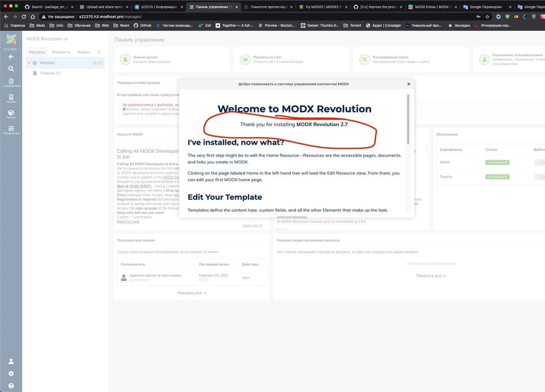The height and width of the screenshot is (392, 545).
Task: Open the Управление menu in the sidebar
Action: click(11, 130)
